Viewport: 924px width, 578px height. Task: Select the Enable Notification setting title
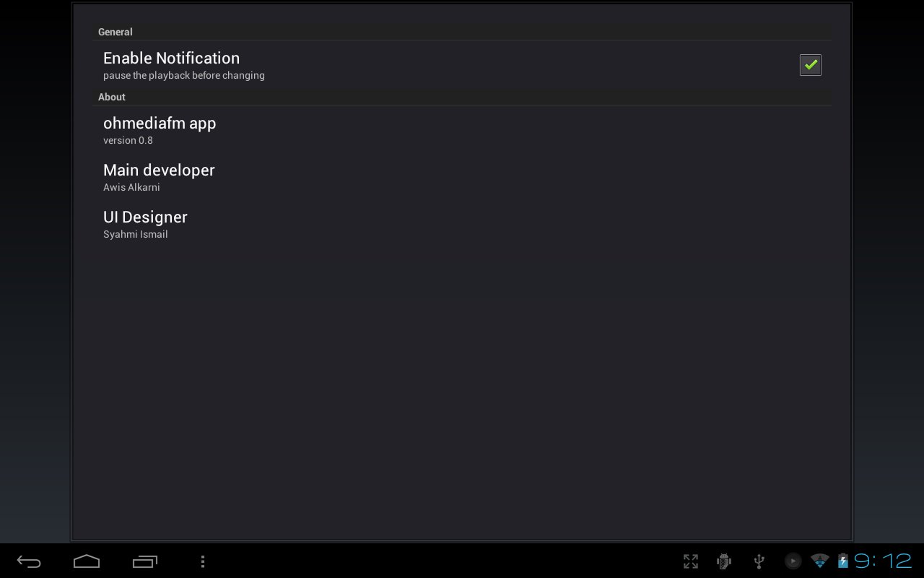pyautogui.click(x=171, y=58)
